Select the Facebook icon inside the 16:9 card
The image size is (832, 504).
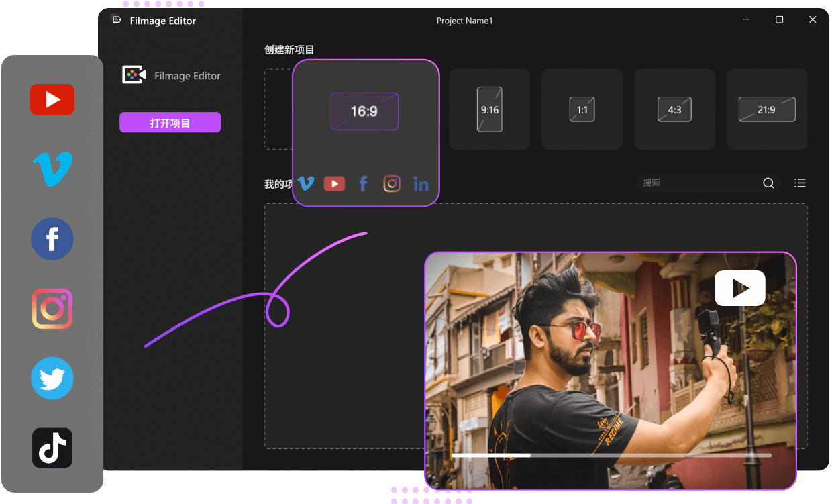tap(363, 183)
